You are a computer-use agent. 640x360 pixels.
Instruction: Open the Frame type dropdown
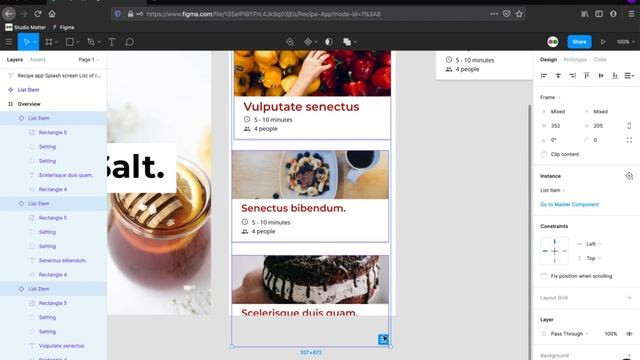point(550,97)
